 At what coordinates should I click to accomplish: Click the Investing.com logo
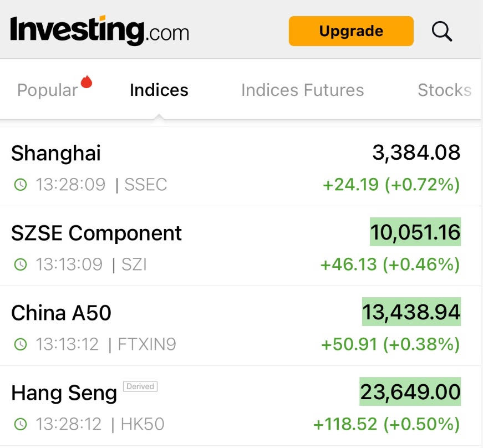[100, 30]
